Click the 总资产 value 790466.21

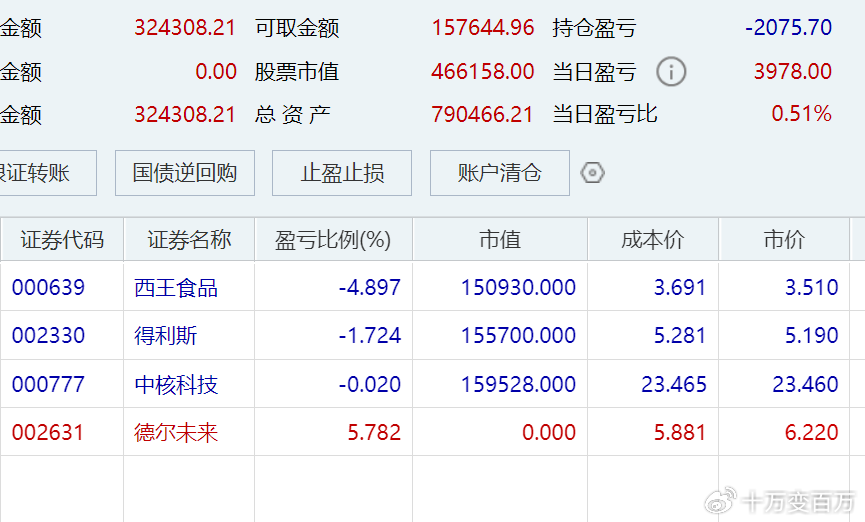pos(482,114)
